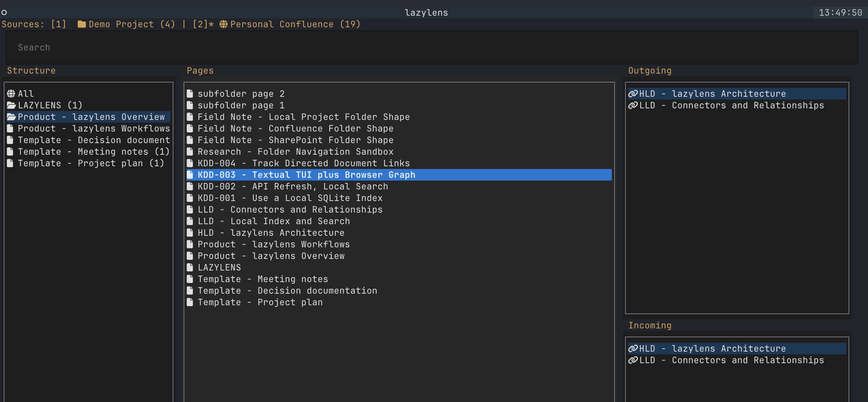Screen dimensions: 868x402
Task: Select Template - Project plan (1) in Structure
Action: coord(89,163)
